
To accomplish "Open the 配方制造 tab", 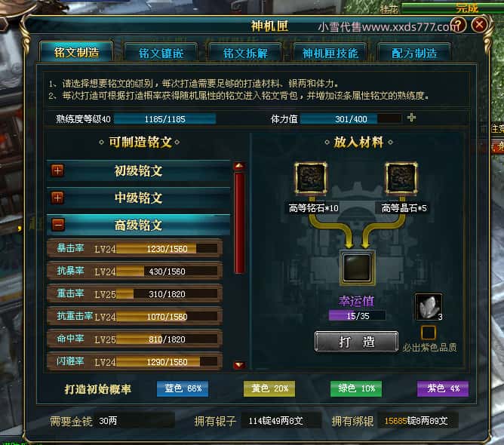I will 414,53.
